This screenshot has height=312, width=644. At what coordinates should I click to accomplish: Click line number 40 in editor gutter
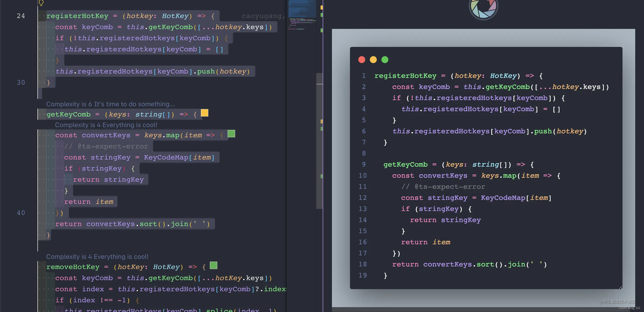click(21, 213)
